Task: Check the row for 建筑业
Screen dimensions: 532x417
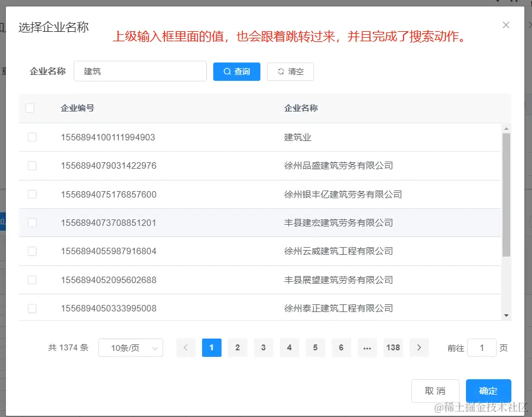Action: pyautogui.click(x=32, y=137)
